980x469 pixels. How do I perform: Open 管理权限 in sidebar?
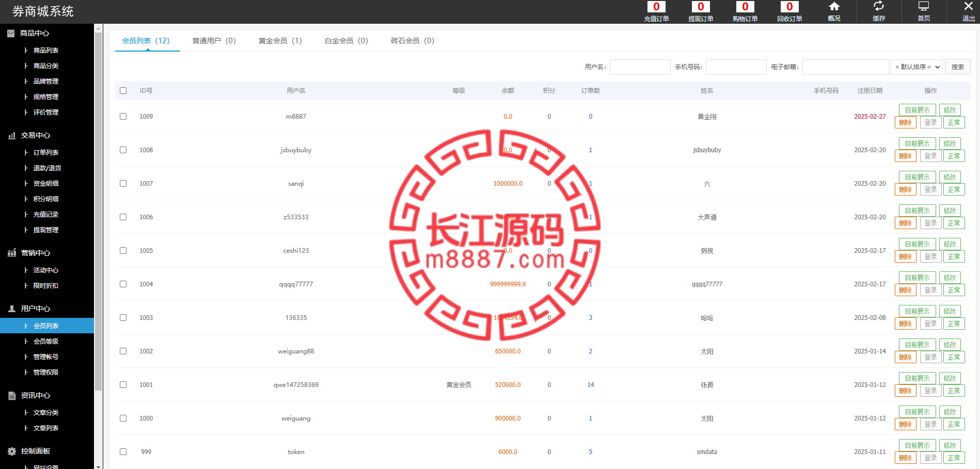pos(46,372)
